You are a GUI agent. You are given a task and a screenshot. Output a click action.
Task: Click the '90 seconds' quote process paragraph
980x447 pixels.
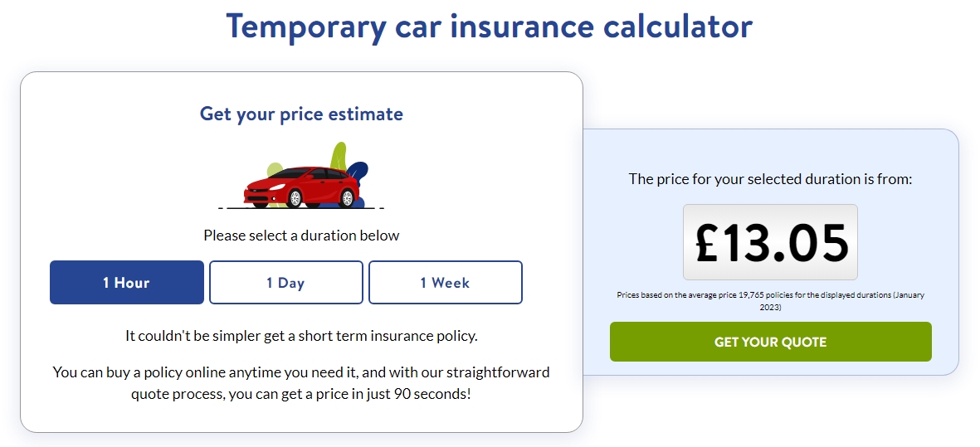[301, 383]
